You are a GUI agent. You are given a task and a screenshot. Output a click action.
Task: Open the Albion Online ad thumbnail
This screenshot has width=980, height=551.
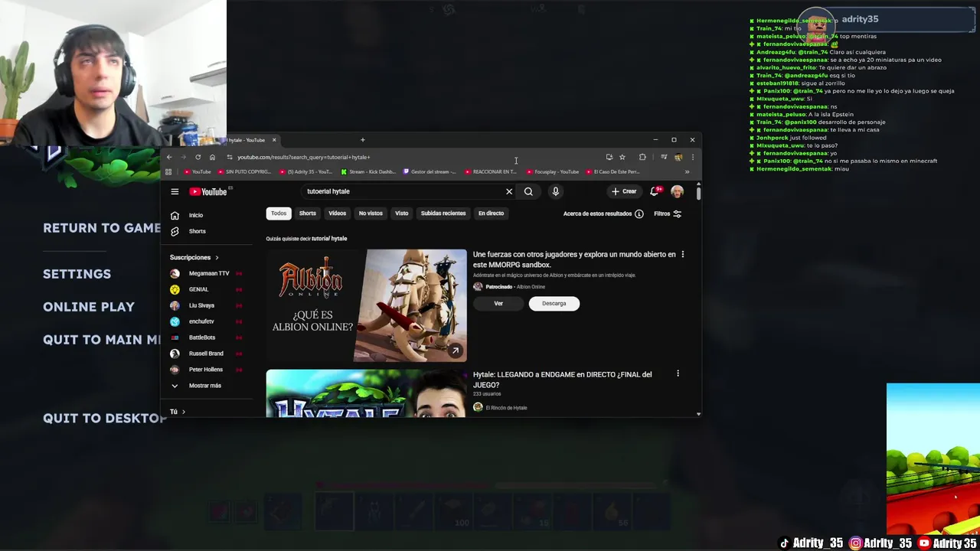tap(367, 305)
